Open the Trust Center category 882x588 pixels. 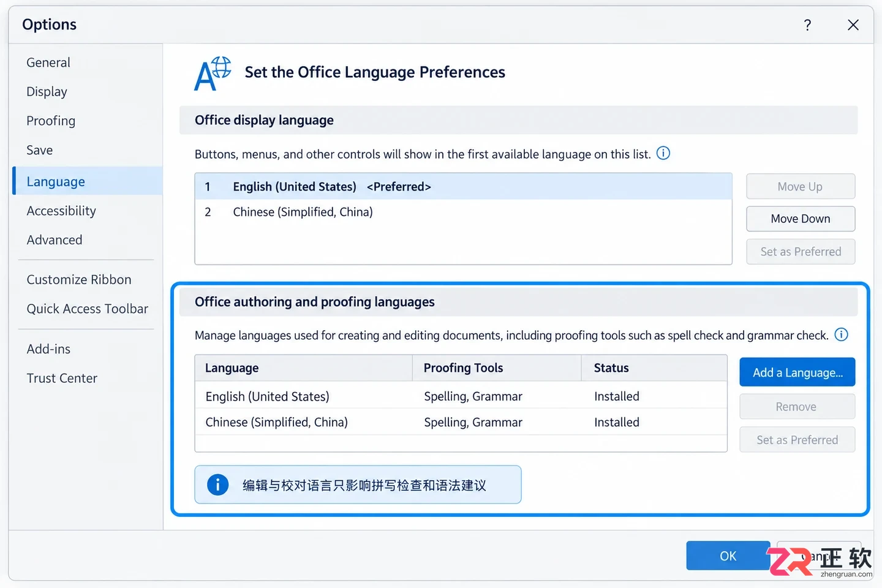tap(62, 379)
